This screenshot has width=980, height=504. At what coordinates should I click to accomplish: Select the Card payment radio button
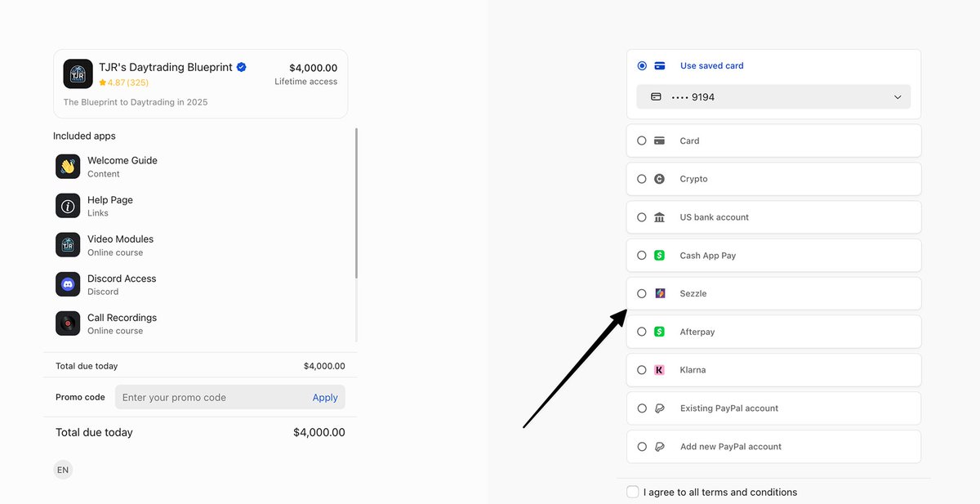click(x=642, y=140)
